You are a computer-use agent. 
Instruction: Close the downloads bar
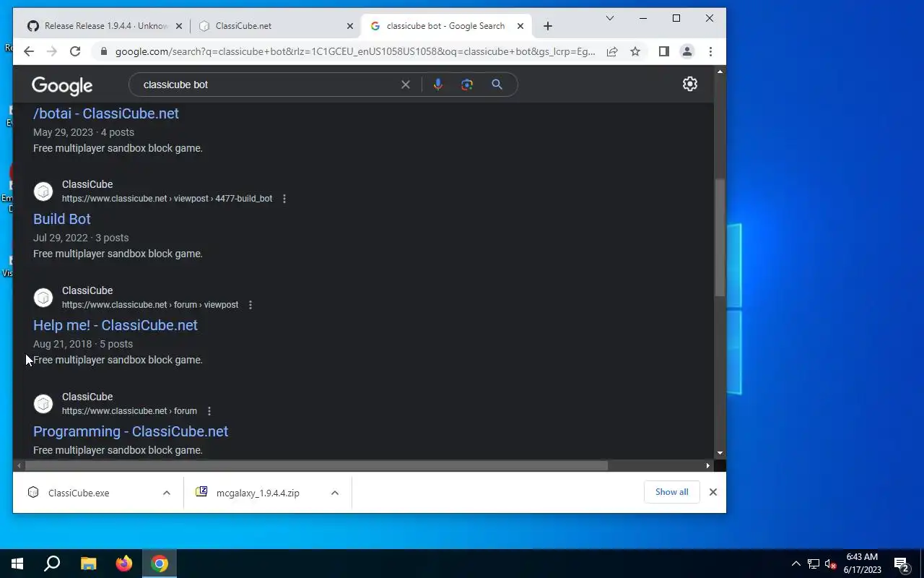(713, 492)
